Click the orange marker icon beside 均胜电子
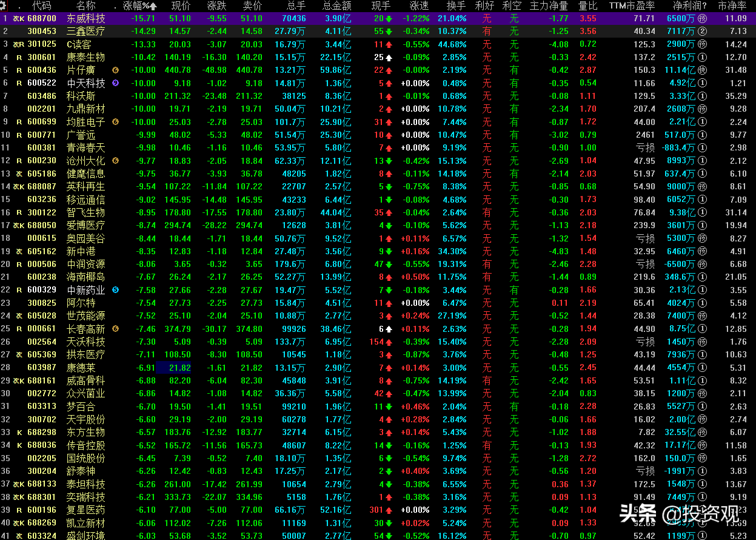 click(115, 122)
